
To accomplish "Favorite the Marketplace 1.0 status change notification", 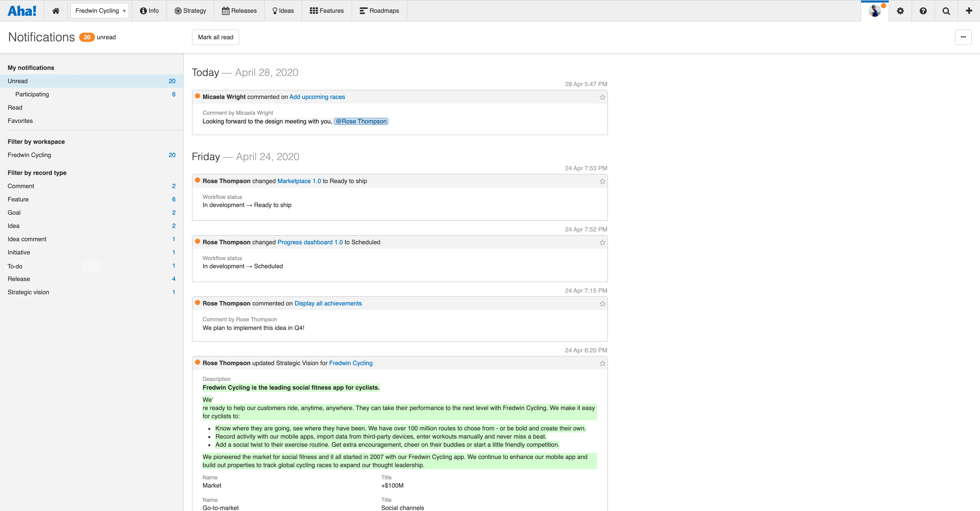I will [602, 181].
